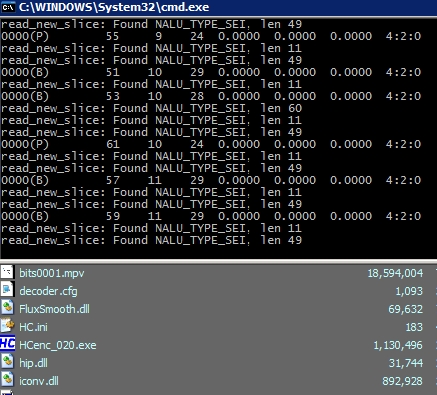437x395 pixels.
Task: Click the 0000(P) line with 61
Action: pyautogui.click(x=211, y=144)
